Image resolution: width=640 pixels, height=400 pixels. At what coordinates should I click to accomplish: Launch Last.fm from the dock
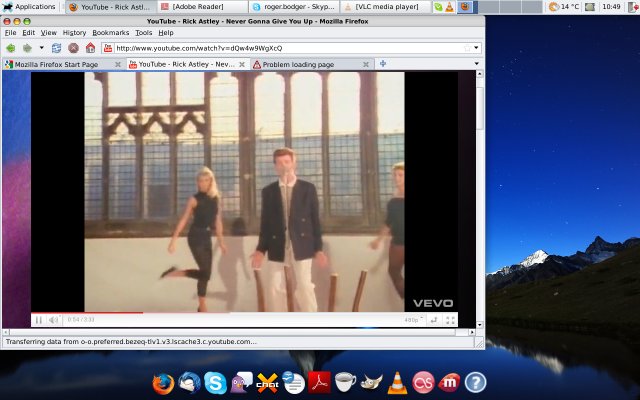coord(423,383)
